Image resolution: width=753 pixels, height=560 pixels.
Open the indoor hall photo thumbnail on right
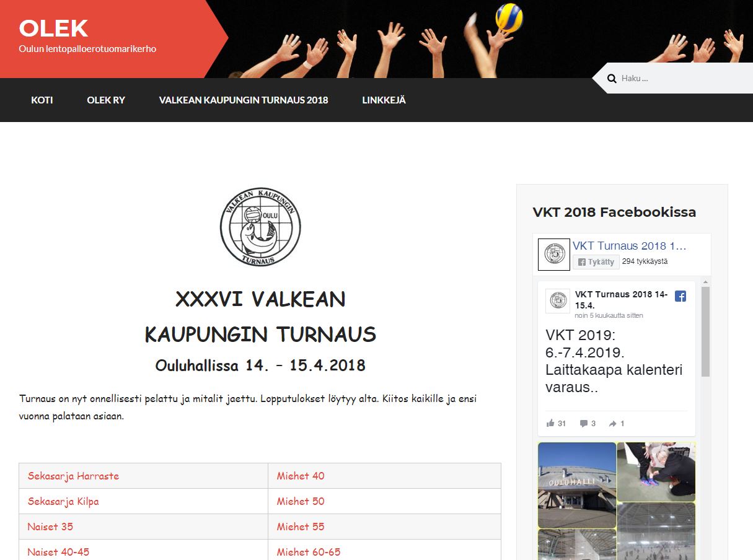point(656,531)
